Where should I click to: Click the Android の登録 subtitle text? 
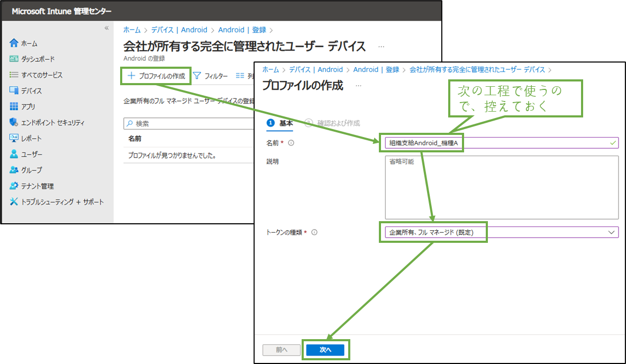(x=144, y=58)
